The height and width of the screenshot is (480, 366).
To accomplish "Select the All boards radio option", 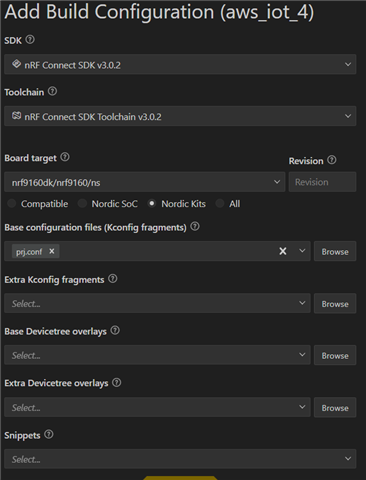I will [220, 203].
